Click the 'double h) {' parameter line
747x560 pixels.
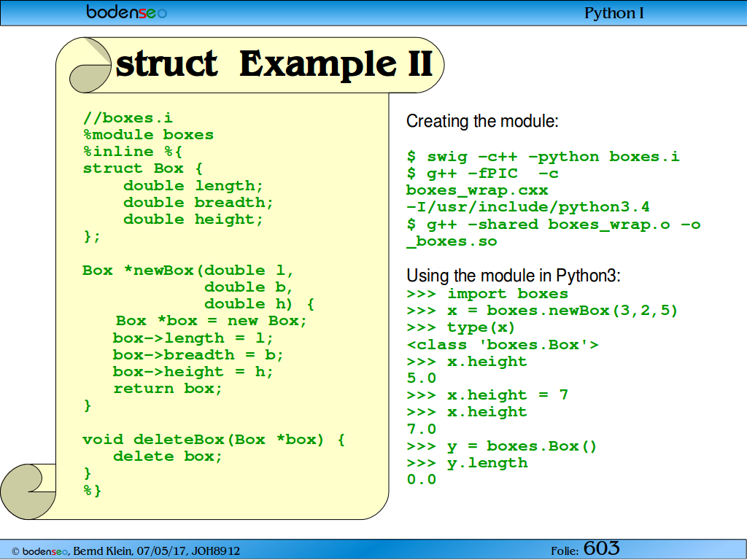click(259, 304)
